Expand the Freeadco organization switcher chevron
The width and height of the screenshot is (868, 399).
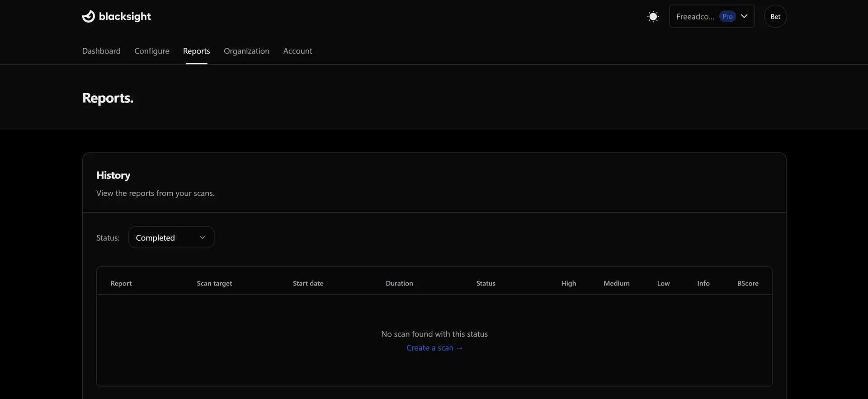click(744, 16)
